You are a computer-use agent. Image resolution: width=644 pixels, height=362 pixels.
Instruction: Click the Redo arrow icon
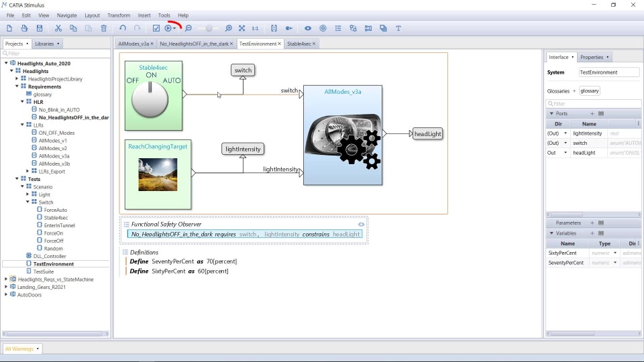(137, 28)
